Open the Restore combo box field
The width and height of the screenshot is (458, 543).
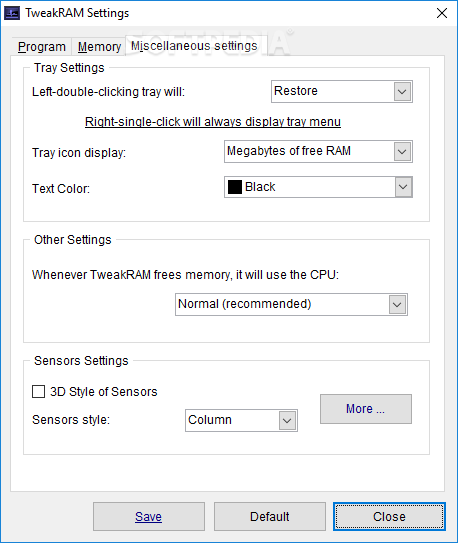coord(342,92)
